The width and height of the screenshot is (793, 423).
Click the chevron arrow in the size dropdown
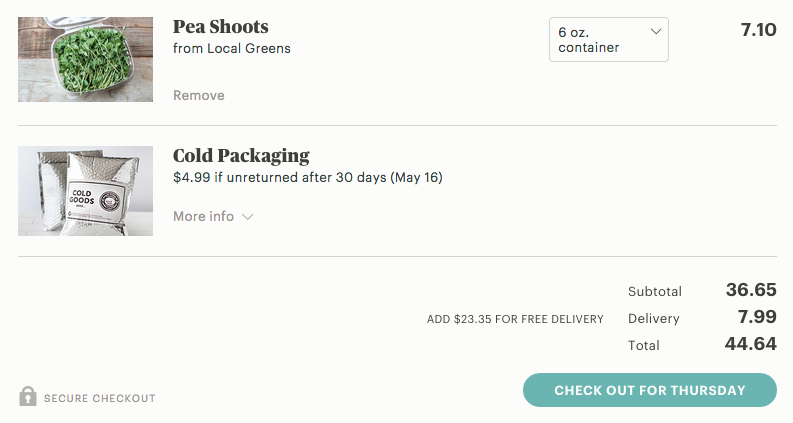(x=656, y=31)
